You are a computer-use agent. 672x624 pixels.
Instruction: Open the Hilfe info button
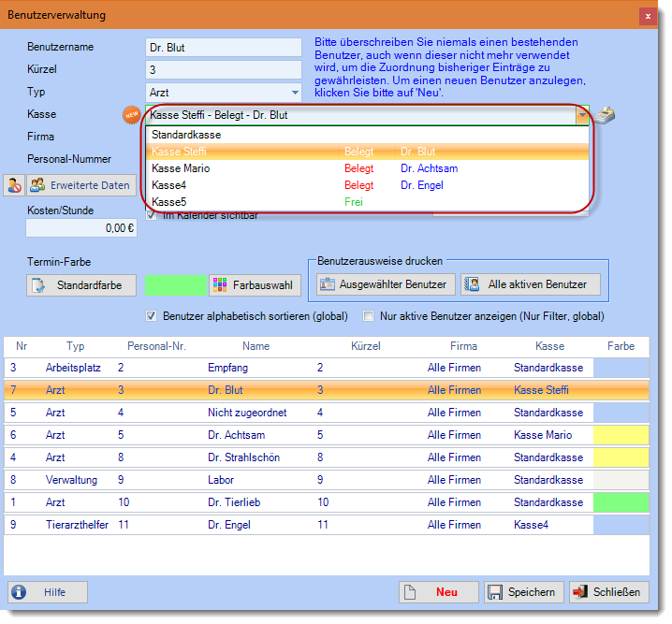tap(49, 592)
